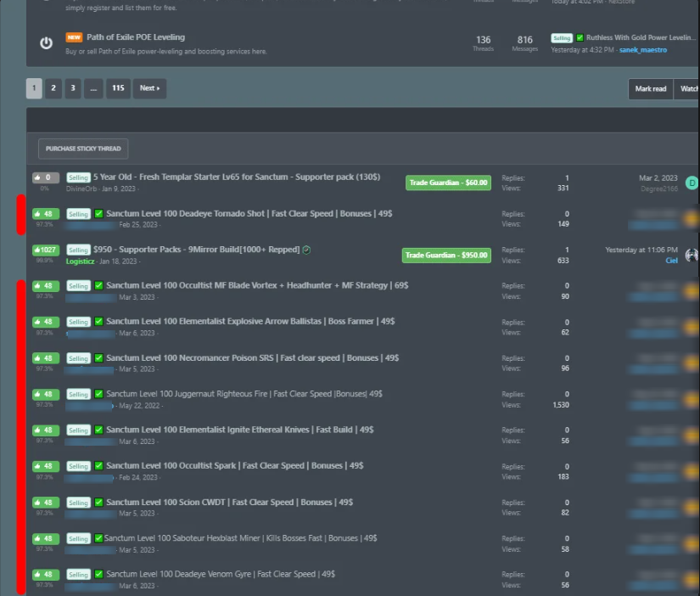Click Selling tag on Scion CWDT thread

coord(79,503)
